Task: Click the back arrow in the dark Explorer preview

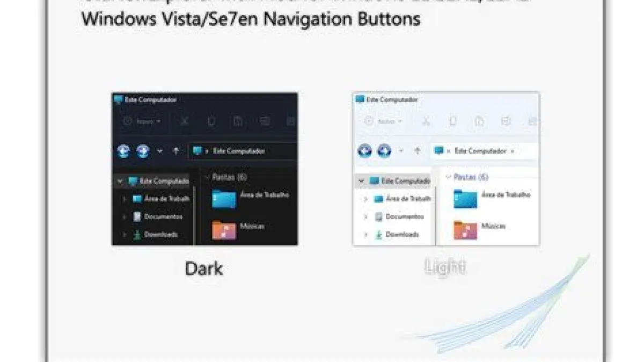Action: (123, 151)
